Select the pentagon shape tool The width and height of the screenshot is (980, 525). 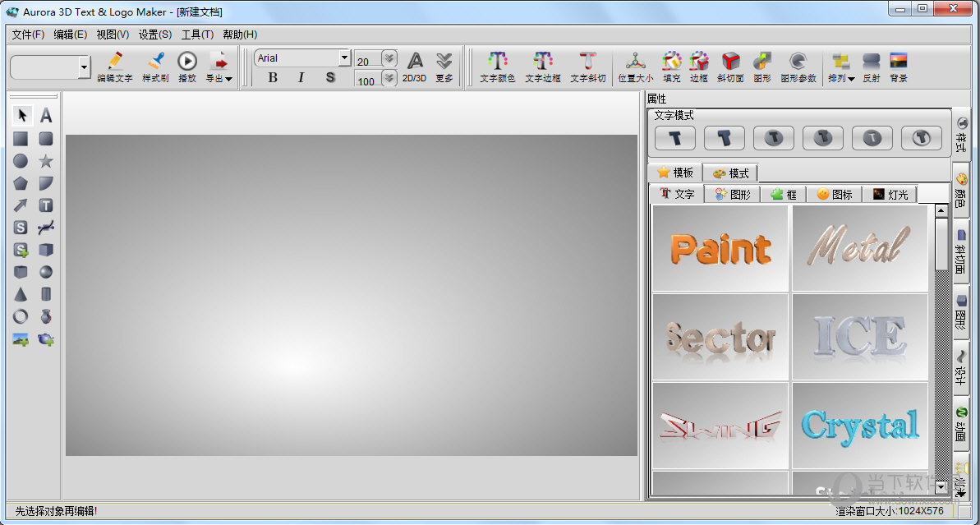(x=21, y=183)
